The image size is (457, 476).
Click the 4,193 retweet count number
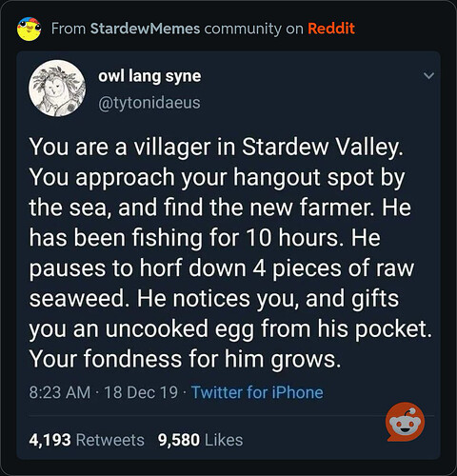[x=50, y=440]
